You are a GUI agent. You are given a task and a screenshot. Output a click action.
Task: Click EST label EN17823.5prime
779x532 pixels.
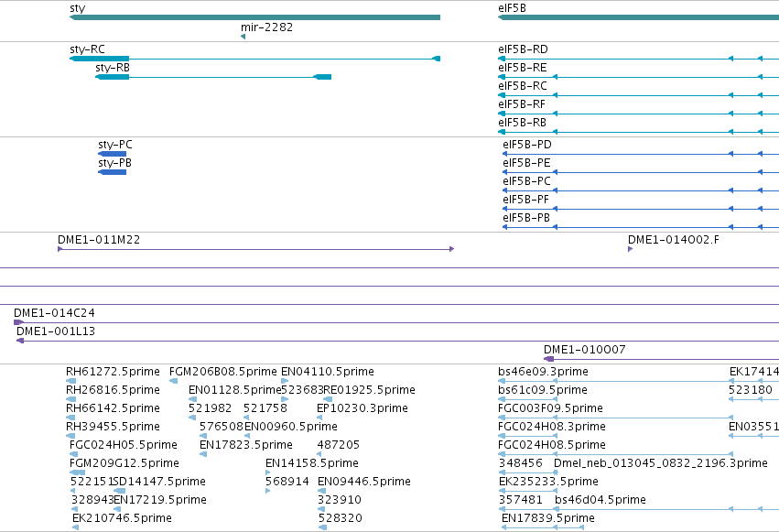tap(246, 445)
